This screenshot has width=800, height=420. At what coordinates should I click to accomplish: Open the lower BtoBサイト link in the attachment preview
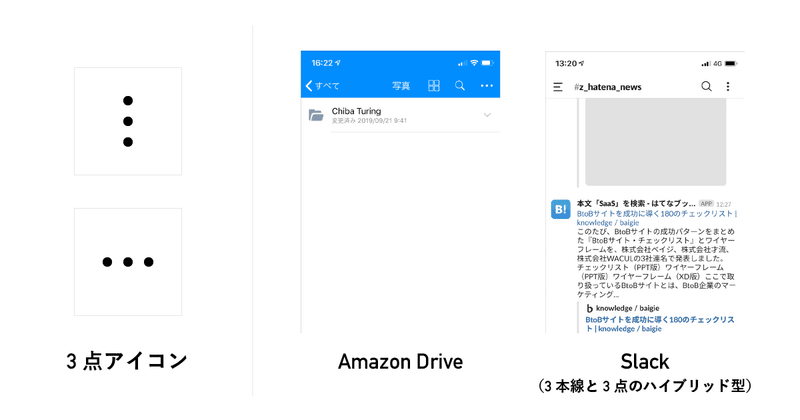660,324
